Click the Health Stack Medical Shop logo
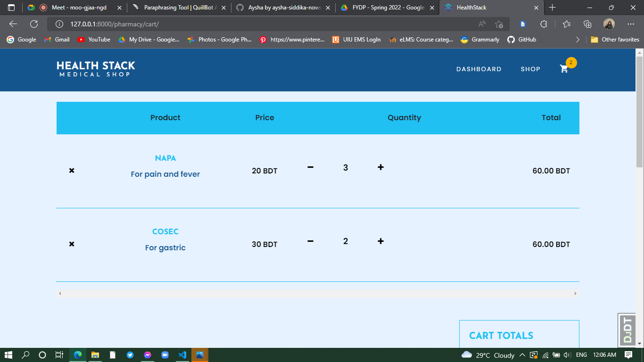 click(x=96, y=69)
